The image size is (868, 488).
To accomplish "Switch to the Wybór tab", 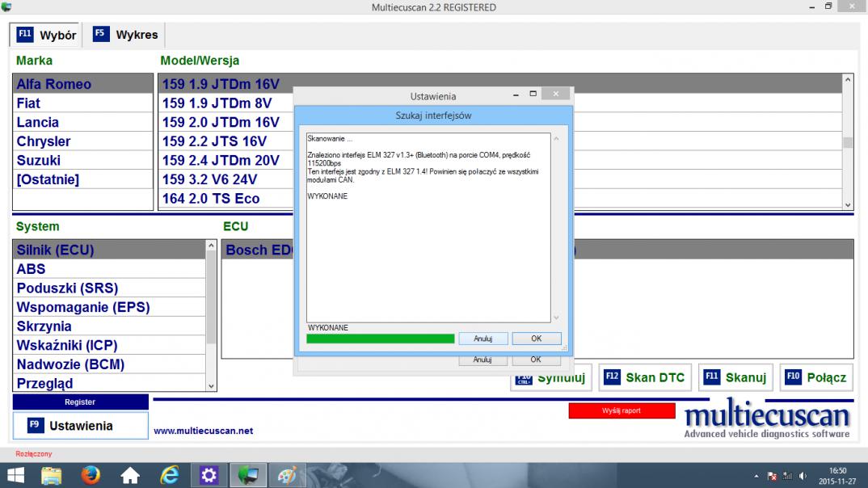I will pos(45,35).
